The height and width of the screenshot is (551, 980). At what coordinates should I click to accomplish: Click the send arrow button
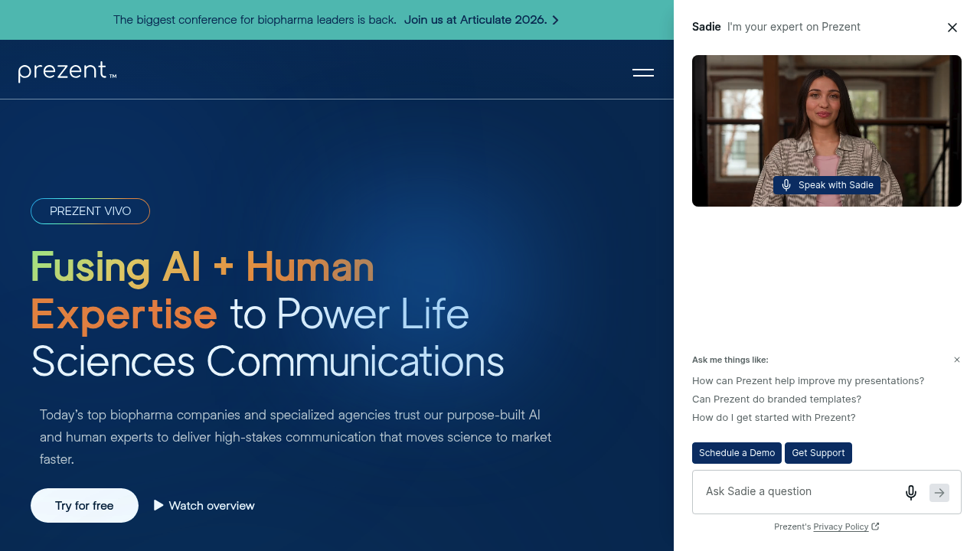coord(939,493)
